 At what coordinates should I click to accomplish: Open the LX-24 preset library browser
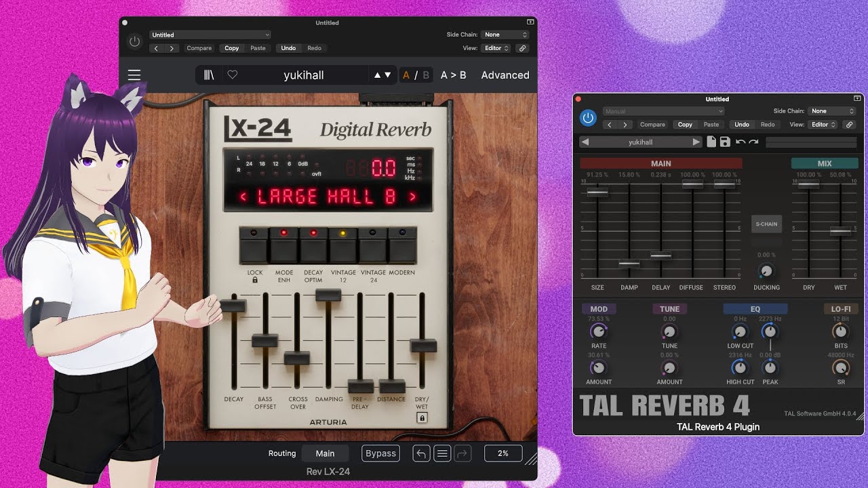(x=209, y=75)
